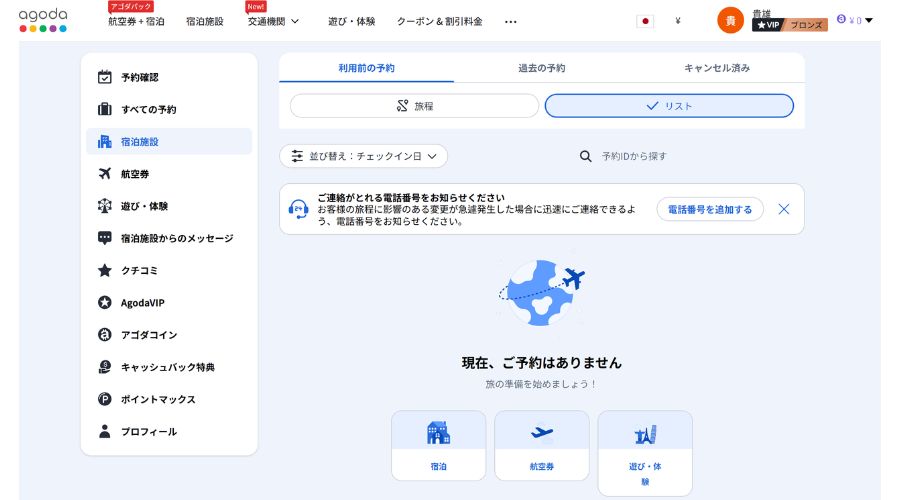Open すべての予約 label in sidebar
Viewport: 900px width, 500px height.
(x=149, y=109)
